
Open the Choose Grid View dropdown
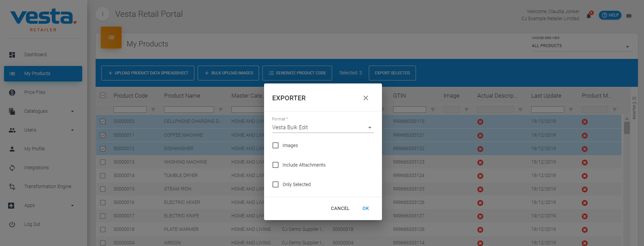click(582, 46)
